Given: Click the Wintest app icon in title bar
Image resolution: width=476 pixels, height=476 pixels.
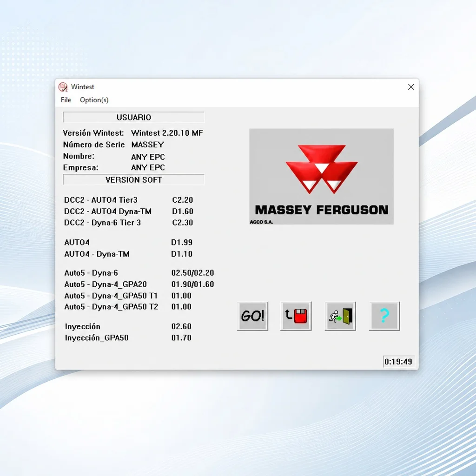Looking at the screenshot, I should click(x=63, y=87).
